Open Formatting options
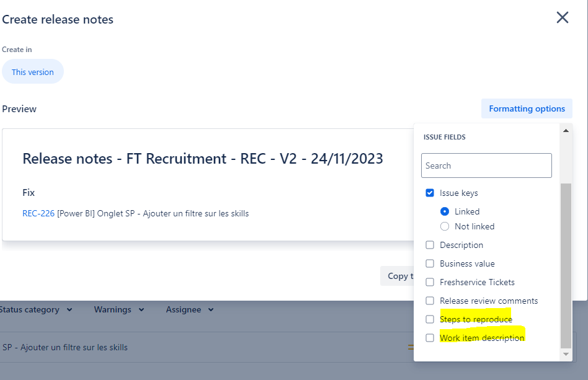The height and width of the screenshot is (380, 588). pyautogui.click(x=527, y=108)
